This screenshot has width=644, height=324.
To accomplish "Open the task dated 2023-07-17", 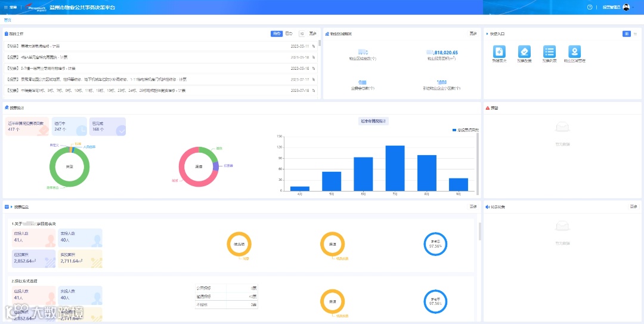I will click(159, 79).
